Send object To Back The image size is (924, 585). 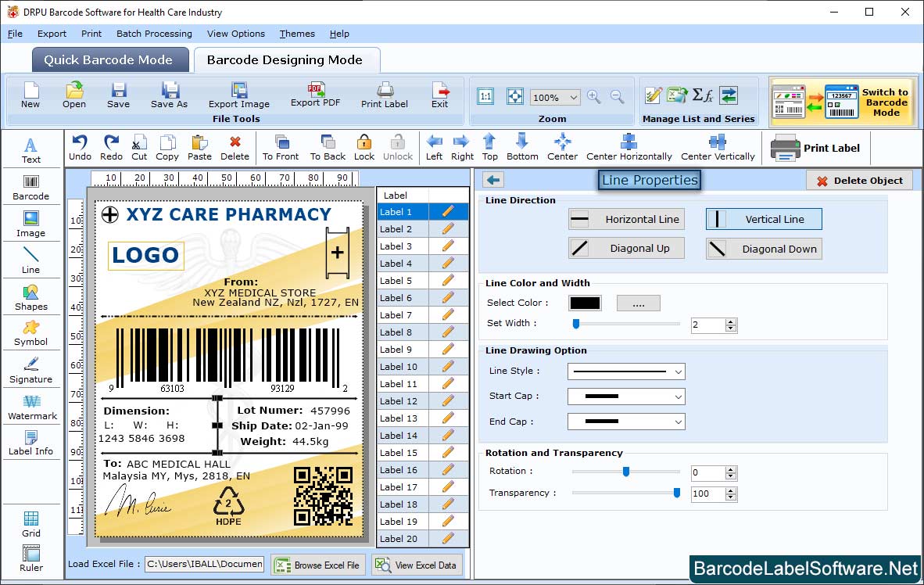[328, 148]
